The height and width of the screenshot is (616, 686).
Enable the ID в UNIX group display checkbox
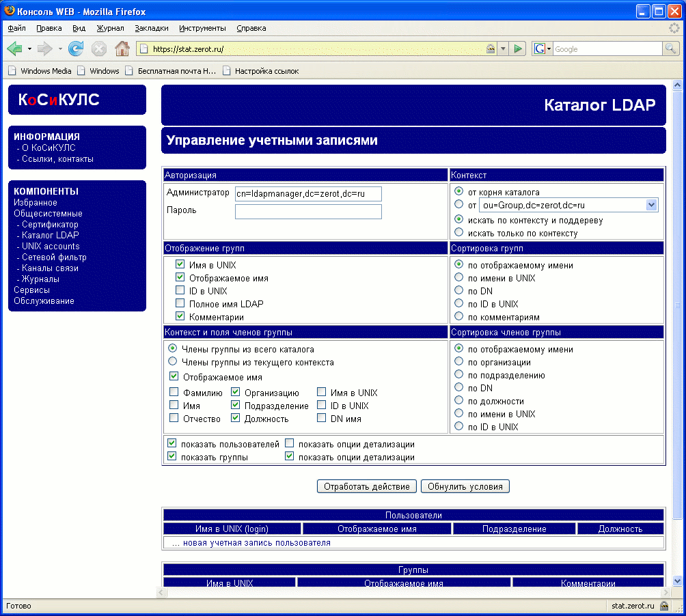pos(180,290)
